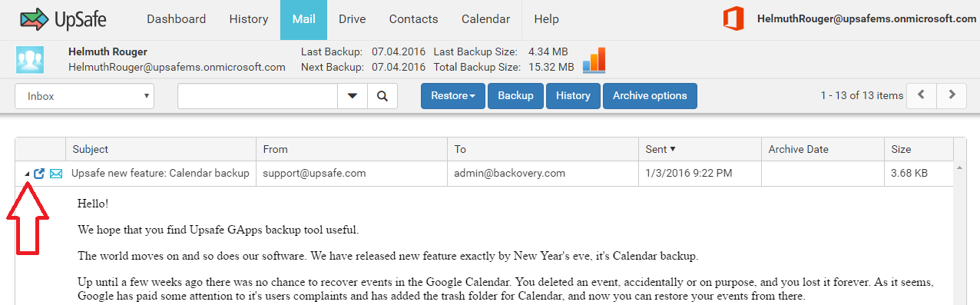
Task: Click the History button in toolbar
Action: (x=573, y=96)
